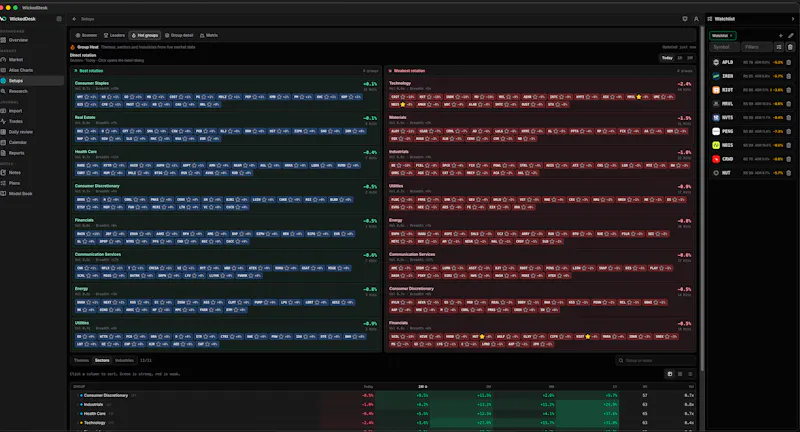This screenshot has width=800, height=432.
Task: Select the Sectors group filter
Action: (x=102, y=360)
